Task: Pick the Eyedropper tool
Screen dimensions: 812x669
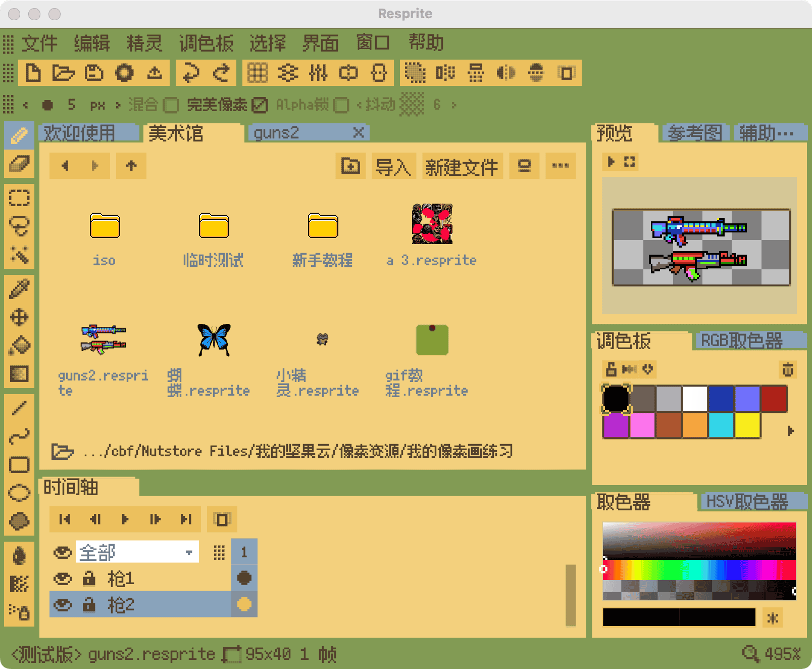Action: point(19,289)
